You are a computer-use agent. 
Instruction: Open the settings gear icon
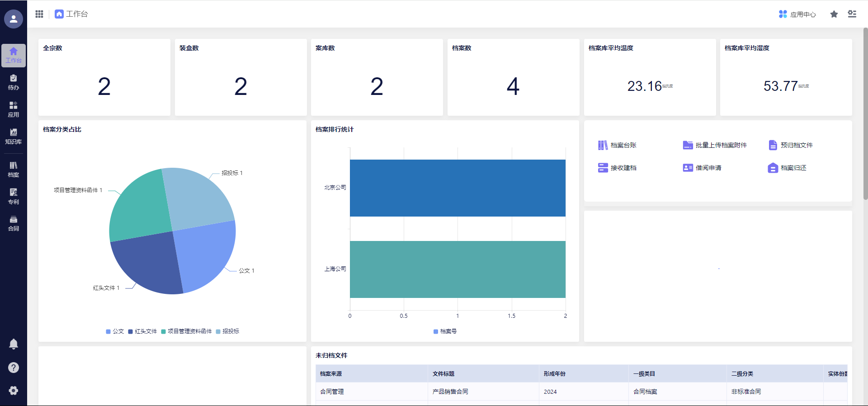(14, 391)
